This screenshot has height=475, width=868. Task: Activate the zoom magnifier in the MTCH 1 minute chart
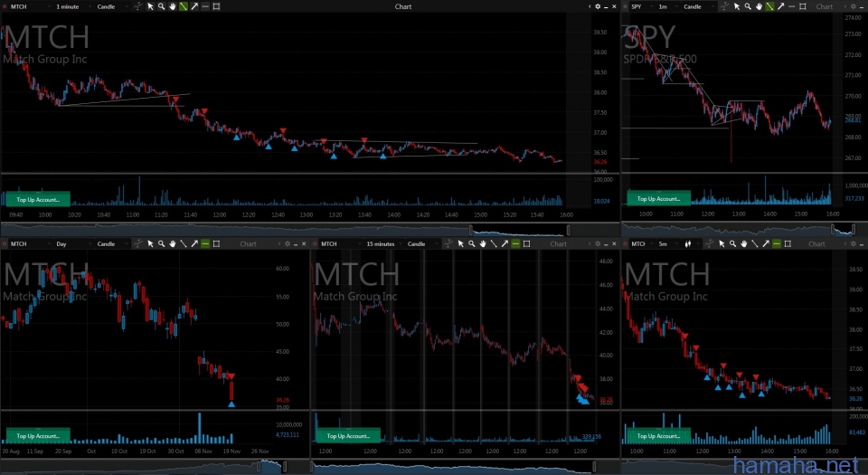(161, 6)
